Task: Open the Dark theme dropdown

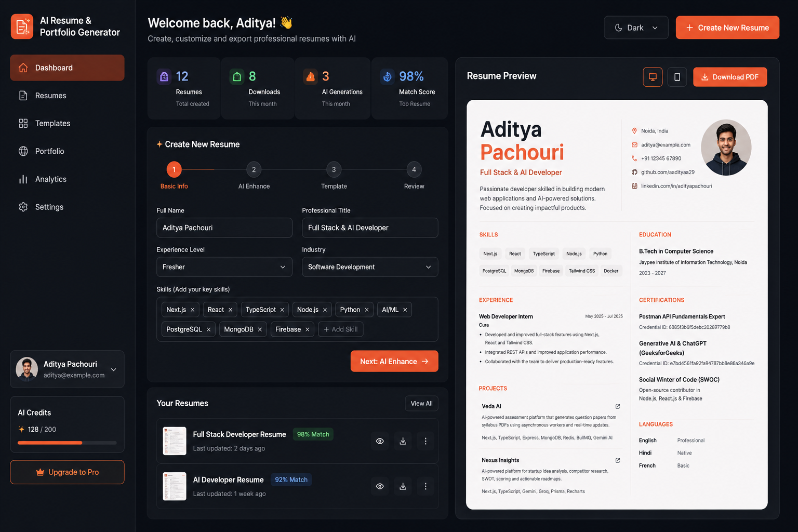Action: [636, 28]
